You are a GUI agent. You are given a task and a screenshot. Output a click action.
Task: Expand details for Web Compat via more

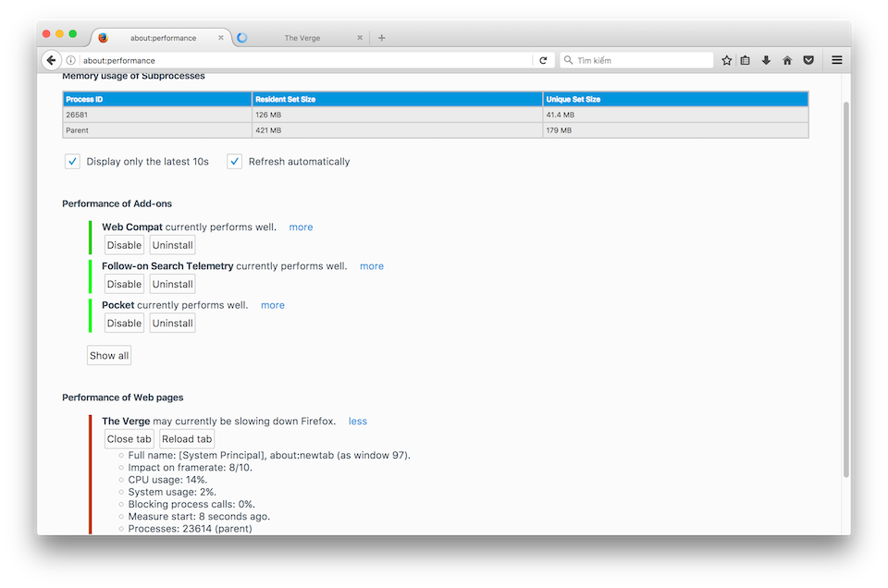click(301, 227)
